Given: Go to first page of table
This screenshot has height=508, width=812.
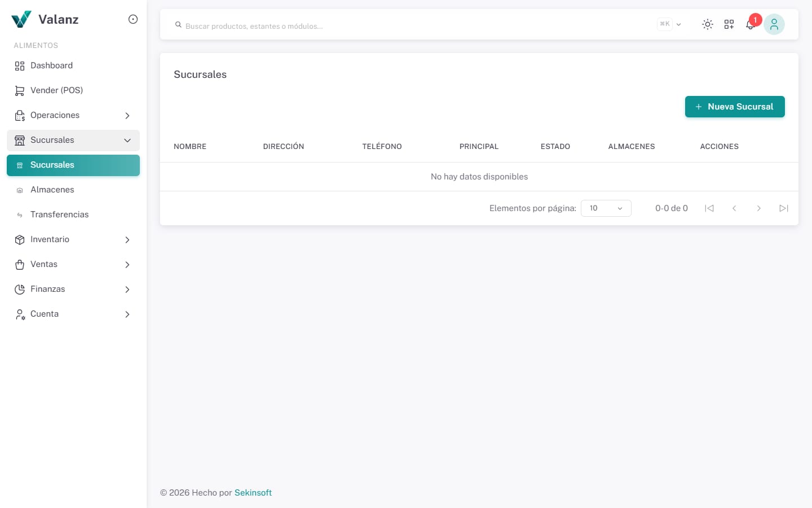Looking at the screenshot, I should 709,208.
